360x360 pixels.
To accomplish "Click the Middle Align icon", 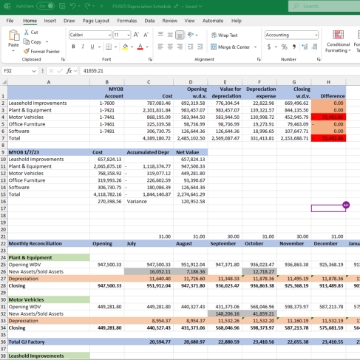I will 170,35.
